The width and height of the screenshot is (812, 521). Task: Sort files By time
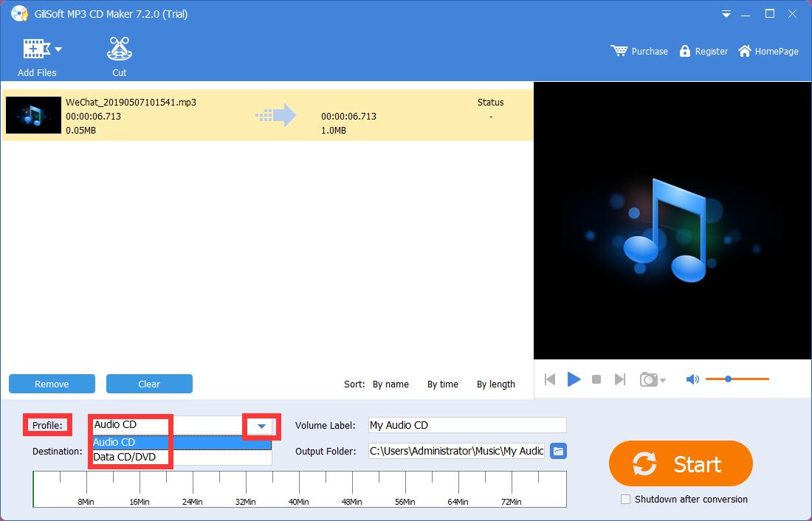443,384
